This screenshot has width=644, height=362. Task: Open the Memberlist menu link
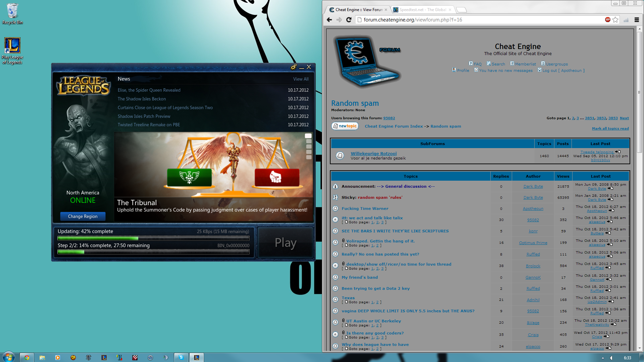(523, 64)
